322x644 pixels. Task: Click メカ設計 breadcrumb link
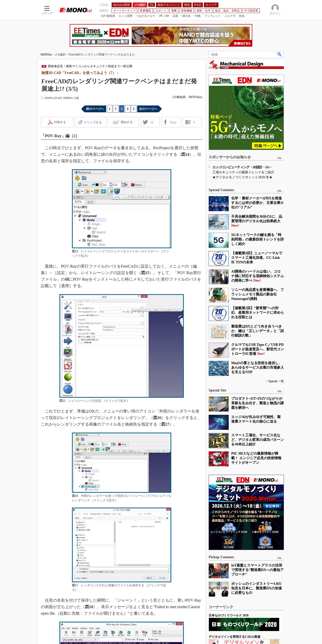pos(60,54)
